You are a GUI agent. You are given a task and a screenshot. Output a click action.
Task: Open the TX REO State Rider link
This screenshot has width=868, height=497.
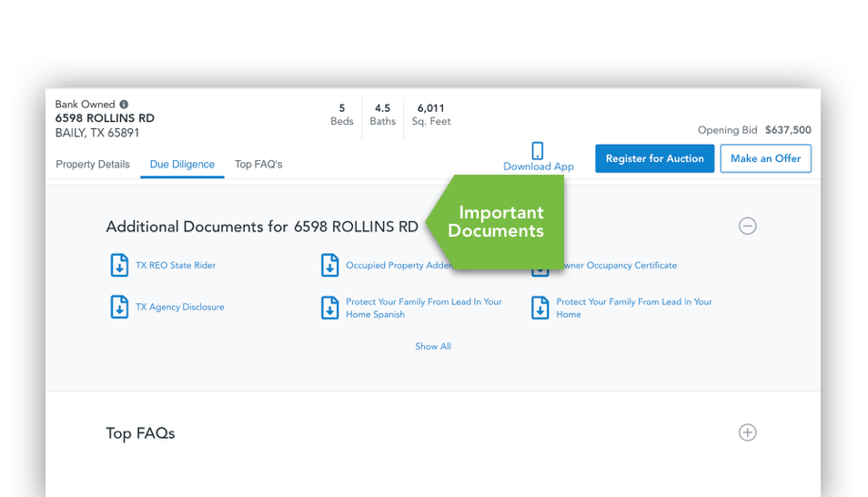(x=176, y=266)
